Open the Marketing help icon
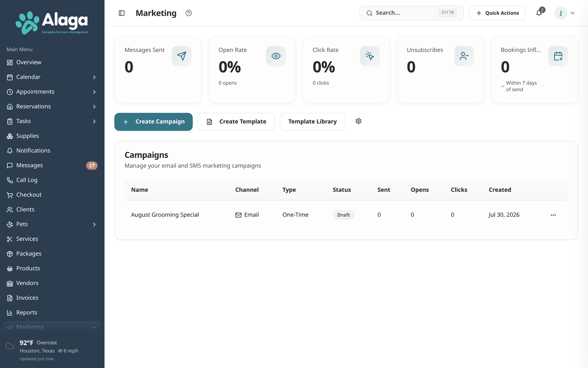Screen dimensions: 588x368 point(189,13)
